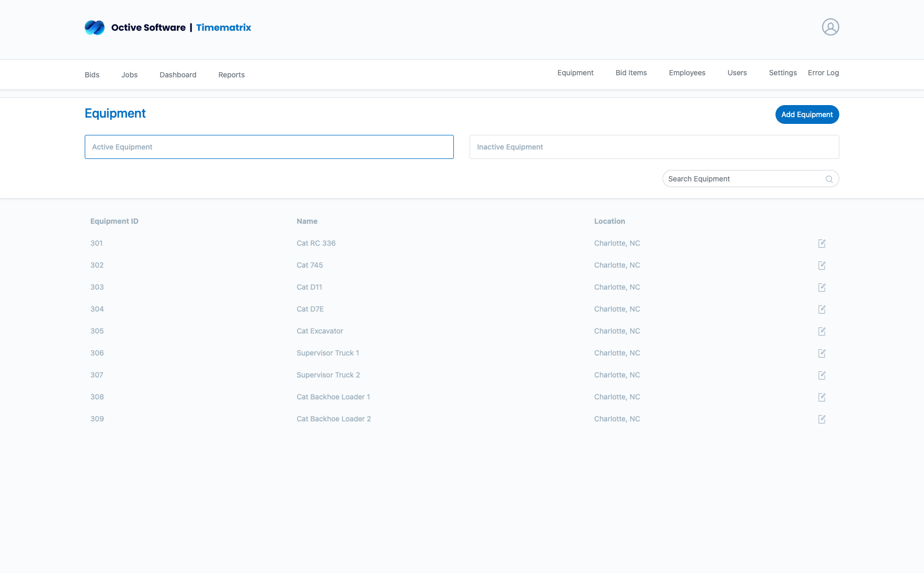Open the Employees page
This screenshot has height=573, width=924.
click(687, 73)
